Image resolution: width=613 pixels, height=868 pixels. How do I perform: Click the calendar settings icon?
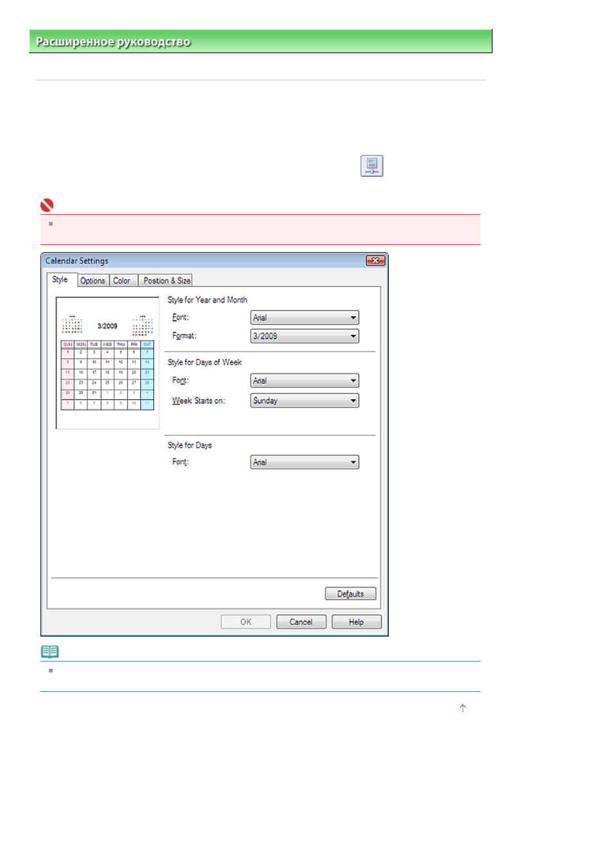point(371,166)
